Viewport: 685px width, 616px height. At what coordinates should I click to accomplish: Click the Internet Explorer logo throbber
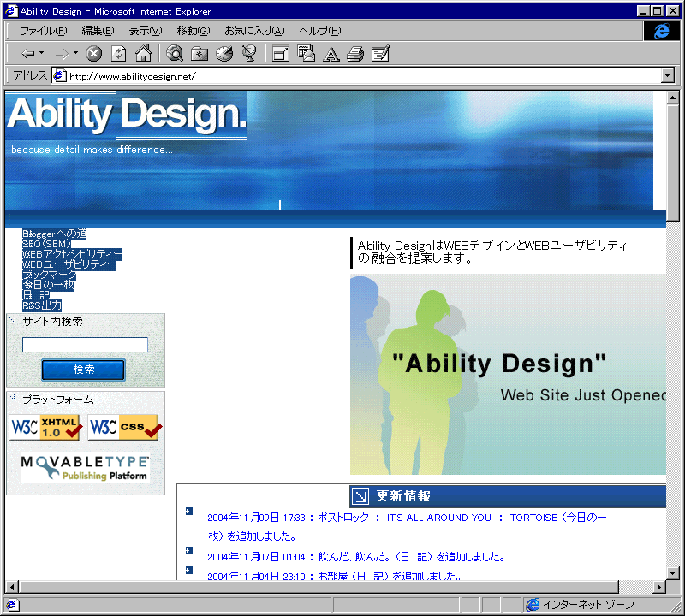661,31
